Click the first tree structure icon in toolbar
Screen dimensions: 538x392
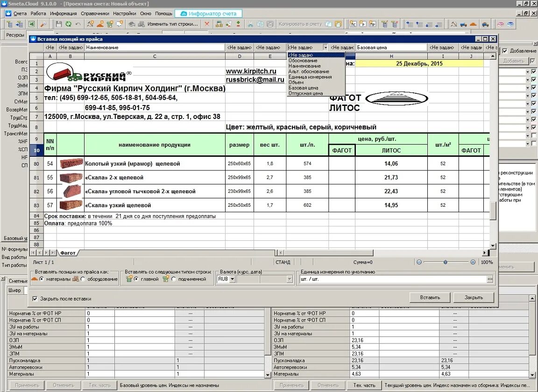coord(10,24)
